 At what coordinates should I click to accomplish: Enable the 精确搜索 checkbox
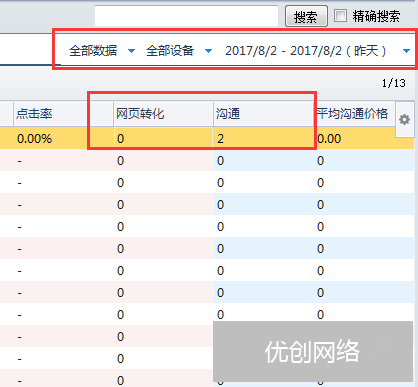[x=340, y=16]
